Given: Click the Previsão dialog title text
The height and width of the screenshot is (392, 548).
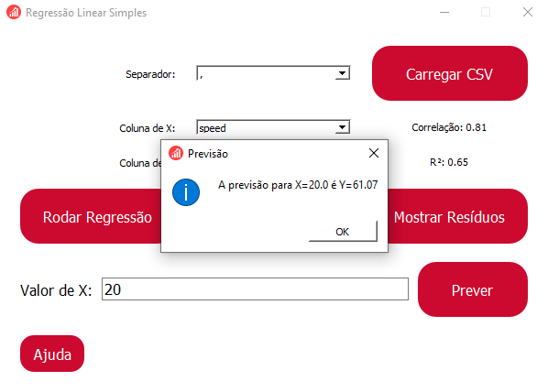Looking at the screenshot, I should coord(208,154).
